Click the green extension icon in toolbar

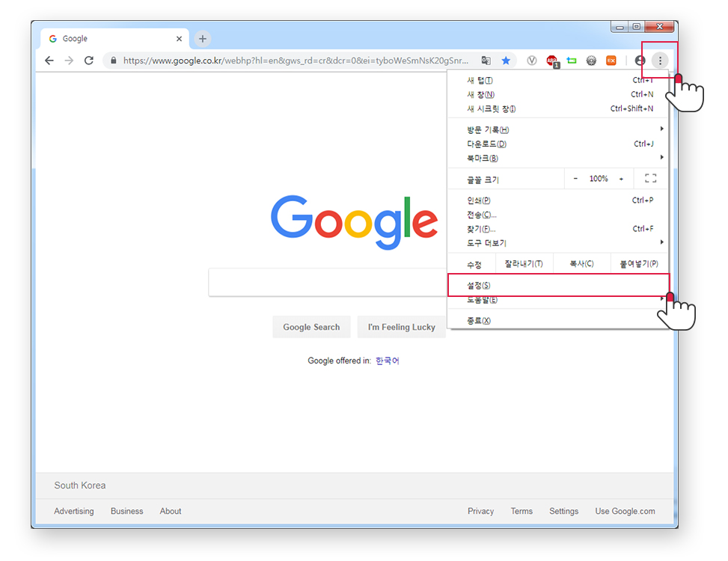tap(572, 61)
